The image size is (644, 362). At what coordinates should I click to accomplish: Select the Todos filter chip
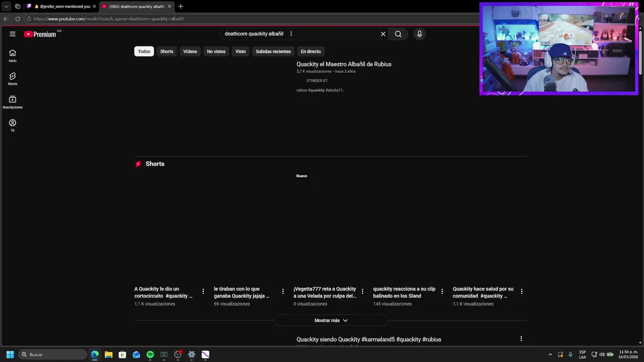pos(144,51)
